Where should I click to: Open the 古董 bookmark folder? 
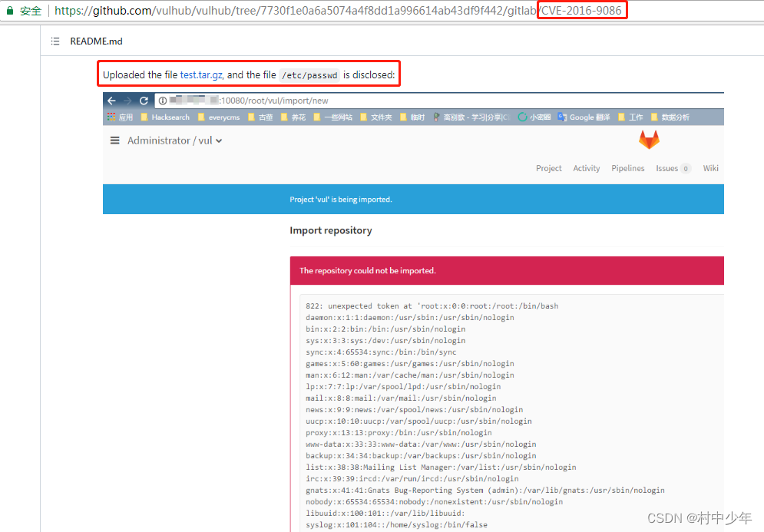pyautogui.click(x=260, y=117)
